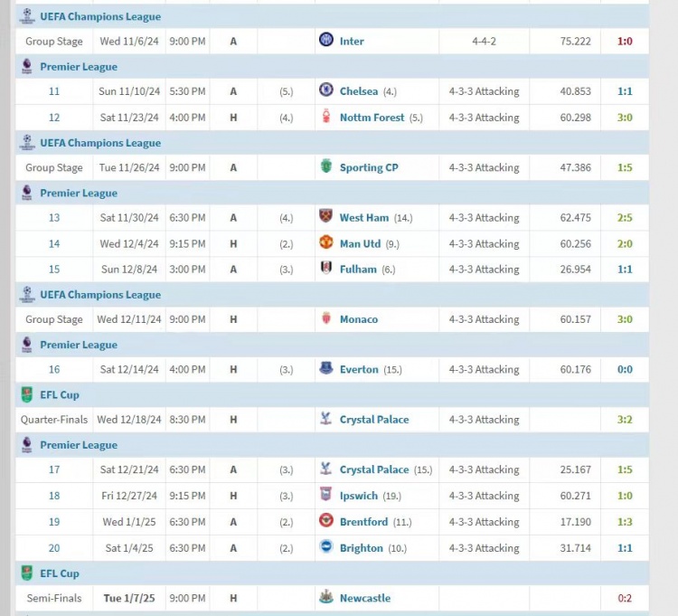Open the Fulham team link
The width and height of the screenshot is (678, 616).
[x=358, y=269]
